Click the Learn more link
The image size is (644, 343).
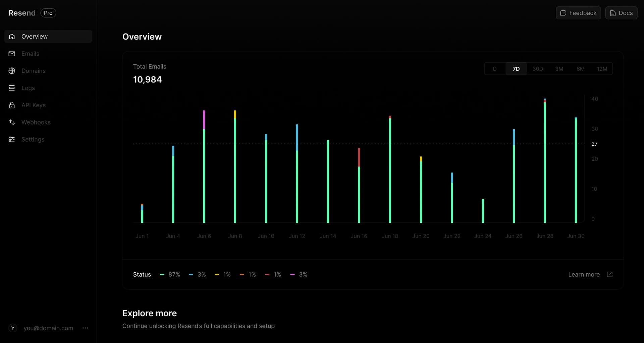click(x=584, y=274)
